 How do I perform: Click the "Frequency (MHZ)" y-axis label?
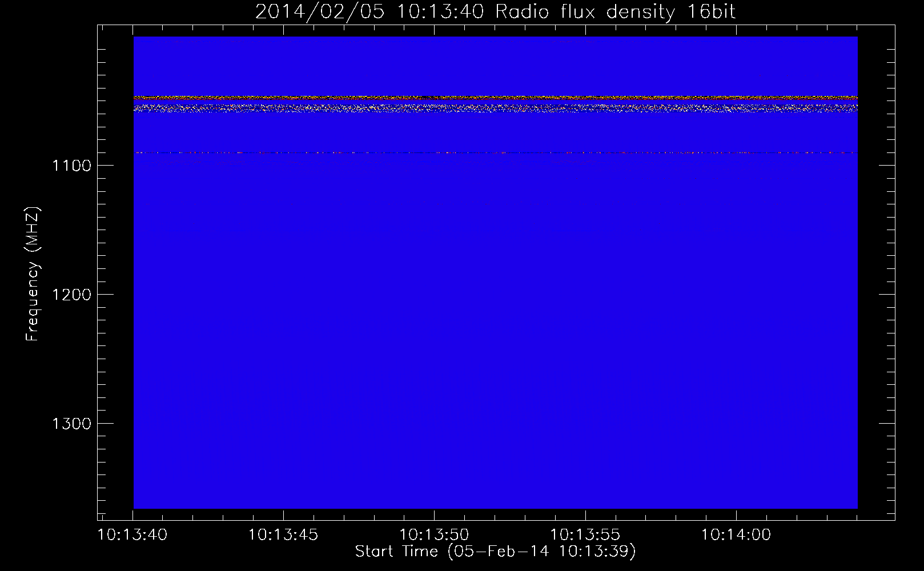[x=33, y=274]
